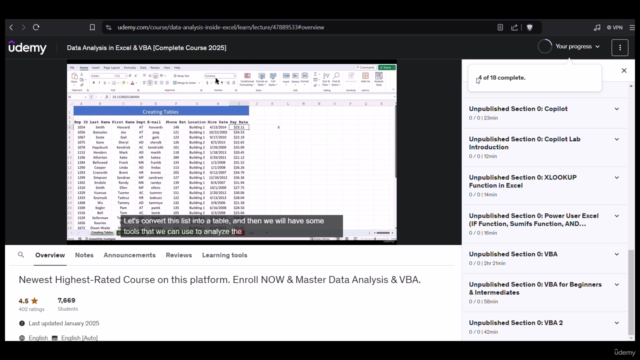Reload the page with the refresh icon
This screenshot has width=640, height=360.
point(36,27)
